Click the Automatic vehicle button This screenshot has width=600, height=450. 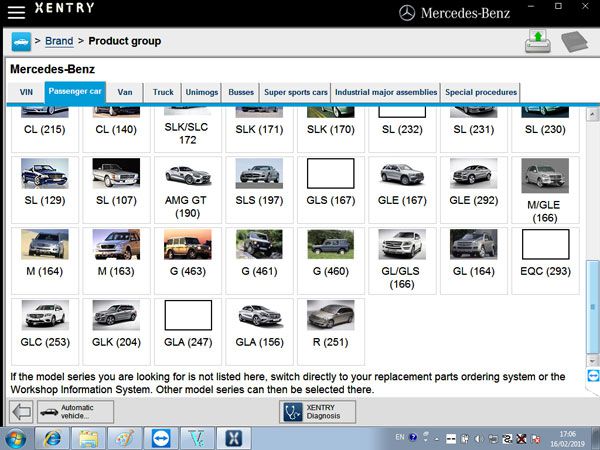[x=75, y=412]
